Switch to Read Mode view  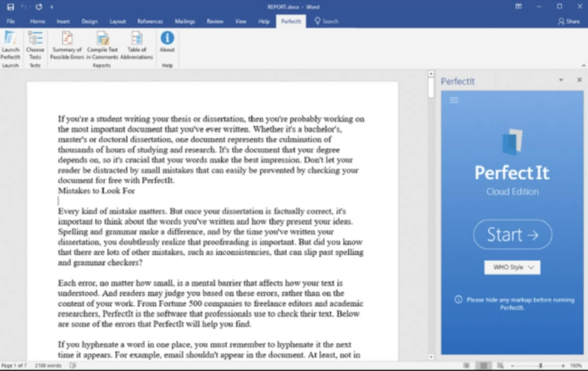[466, 366]
